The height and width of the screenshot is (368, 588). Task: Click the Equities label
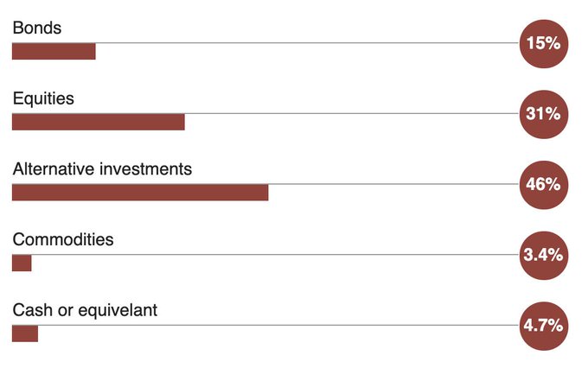coord(43,98)
